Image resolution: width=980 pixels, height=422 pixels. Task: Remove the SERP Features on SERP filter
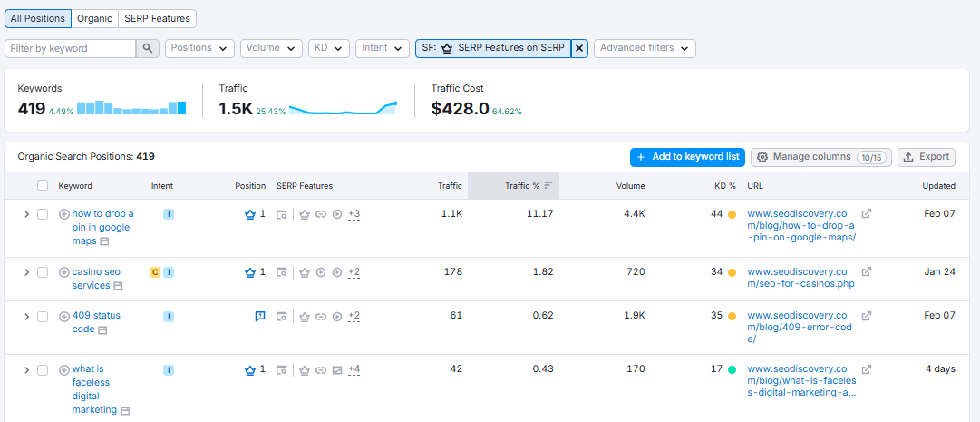(579, 48)
